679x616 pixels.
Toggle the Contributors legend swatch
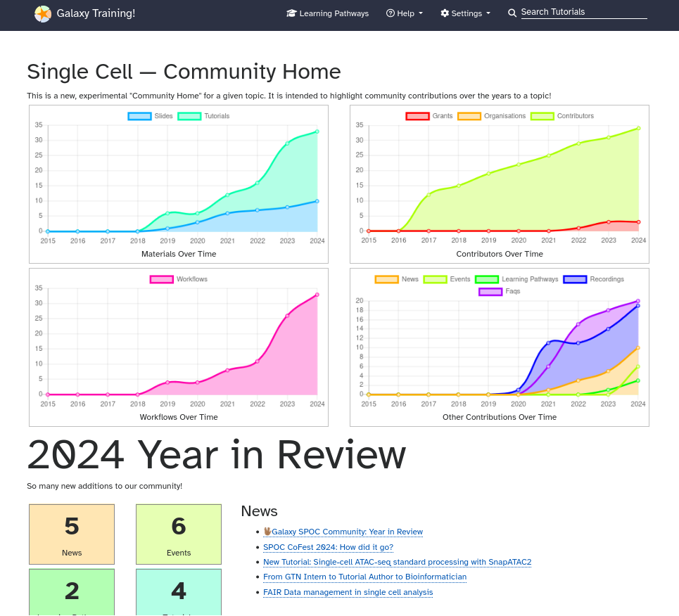[x=542, y=116]
